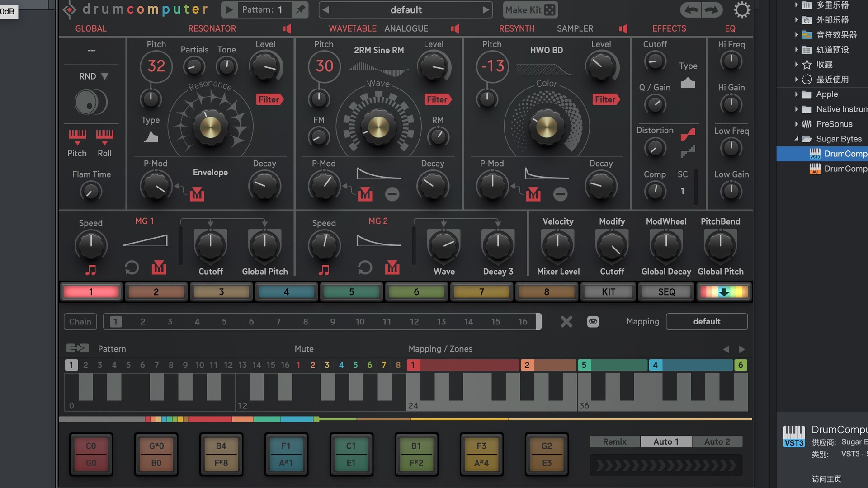Toggle the Resonator Filter button

coord(269,99)
